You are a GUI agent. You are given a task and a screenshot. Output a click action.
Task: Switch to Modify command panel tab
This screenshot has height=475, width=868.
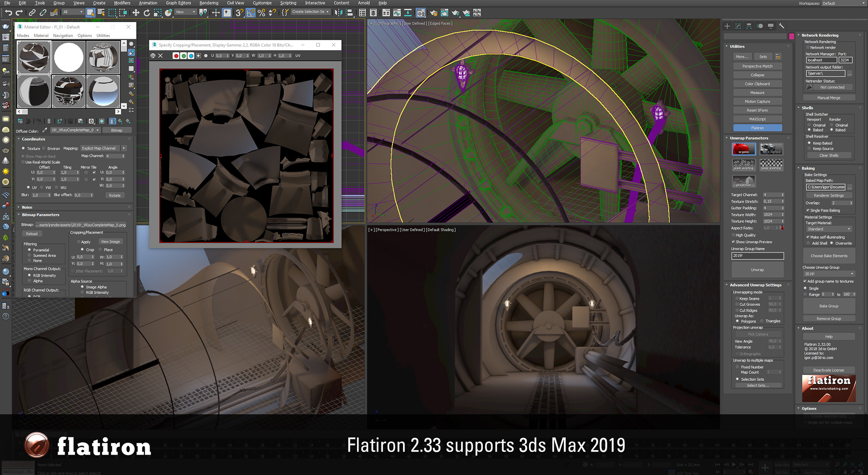click(738, 26)
